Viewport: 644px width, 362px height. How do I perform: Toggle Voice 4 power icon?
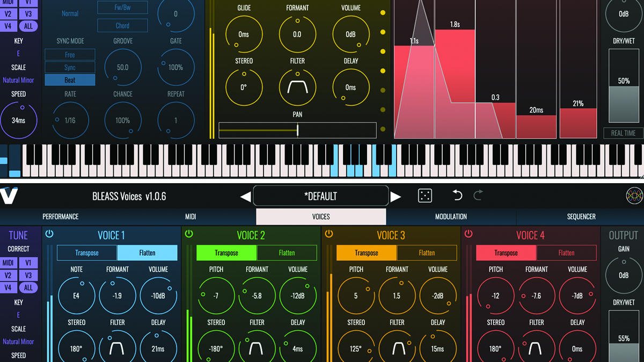click(468, 234)
